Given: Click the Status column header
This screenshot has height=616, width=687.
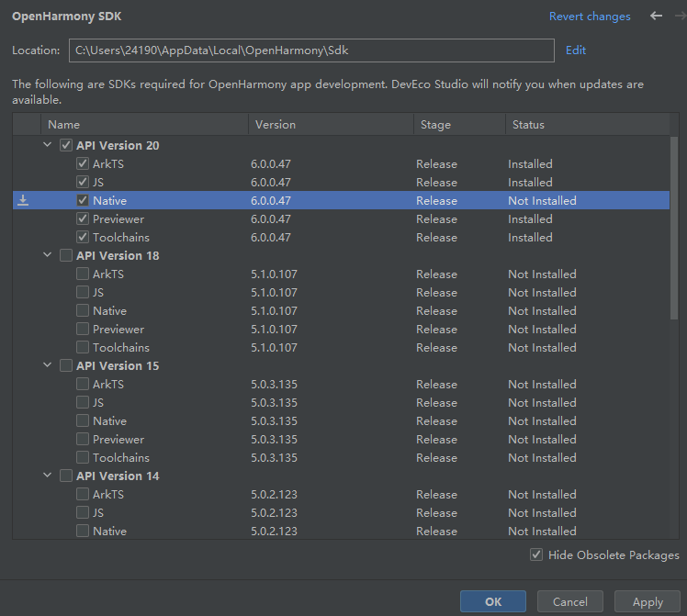Looking at the screenshot, I should coord(588,125).
